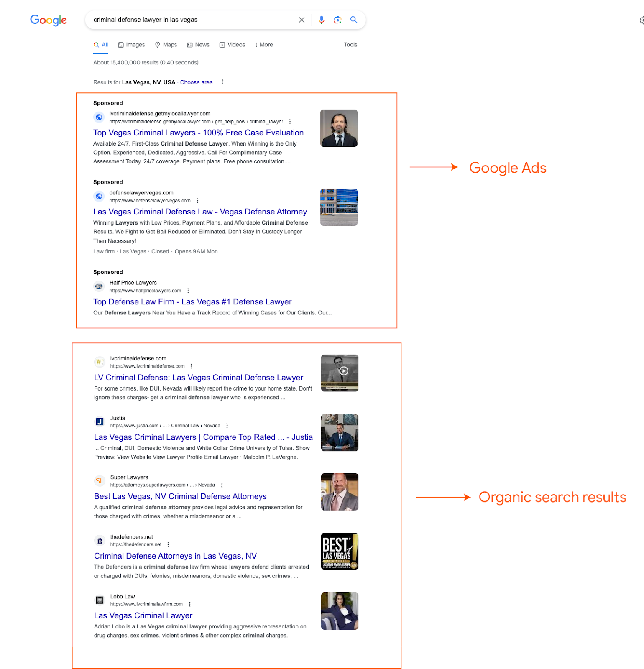Click defenselawyervegas.com site name text

(x=141, y=193)
